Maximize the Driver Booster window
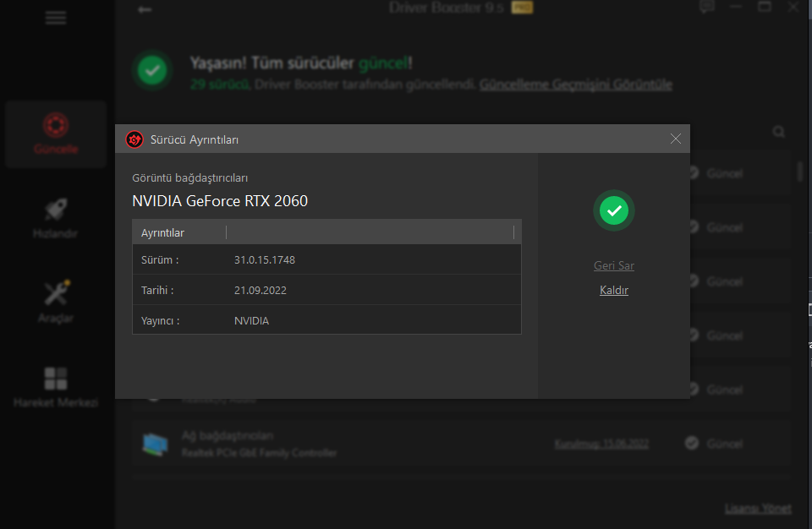 click(x=765, y=7)
